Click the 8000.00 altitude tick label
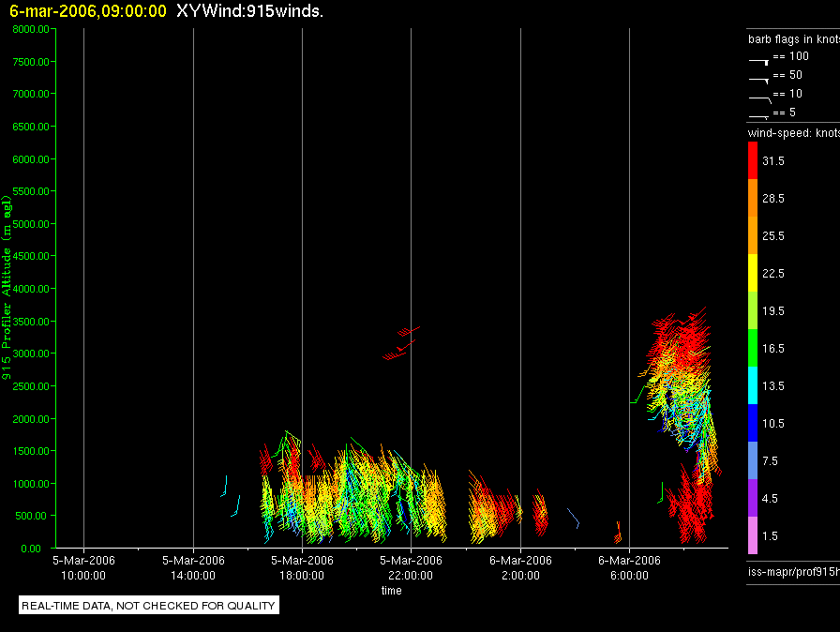Image resolution: width=840 pixels, height=632 pixels. [x=31, y=29]
